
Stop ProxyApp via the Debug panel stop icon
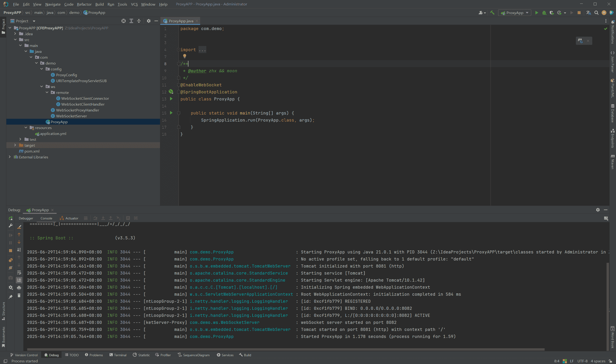click(11, 251)
